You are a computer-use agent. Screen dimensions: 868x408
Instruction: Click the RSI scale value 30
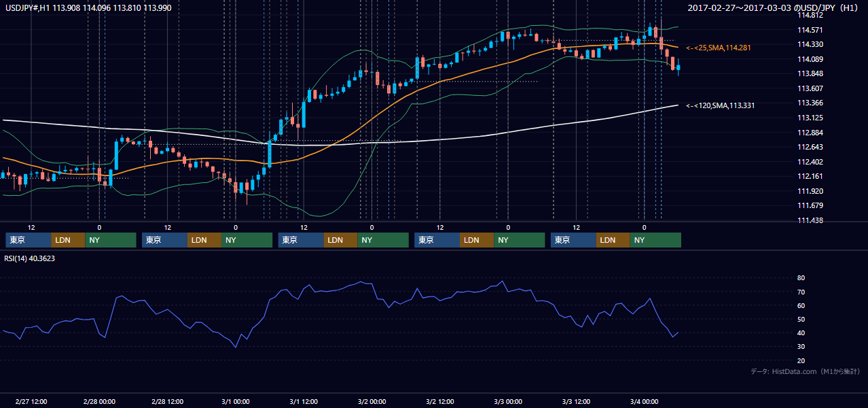tap(801, 347)
